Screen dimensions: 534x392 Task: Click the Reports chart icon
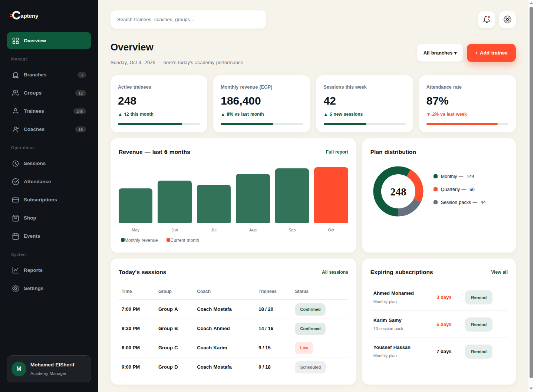click(16, 270)
